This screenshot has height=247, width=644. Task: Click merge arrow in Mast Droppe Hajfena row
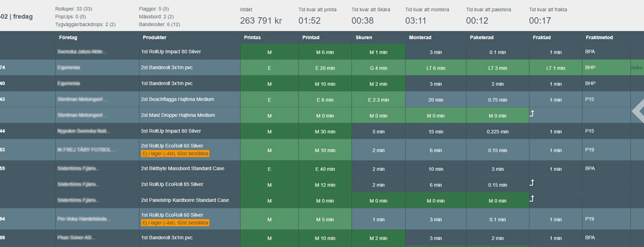click(531, 113)
